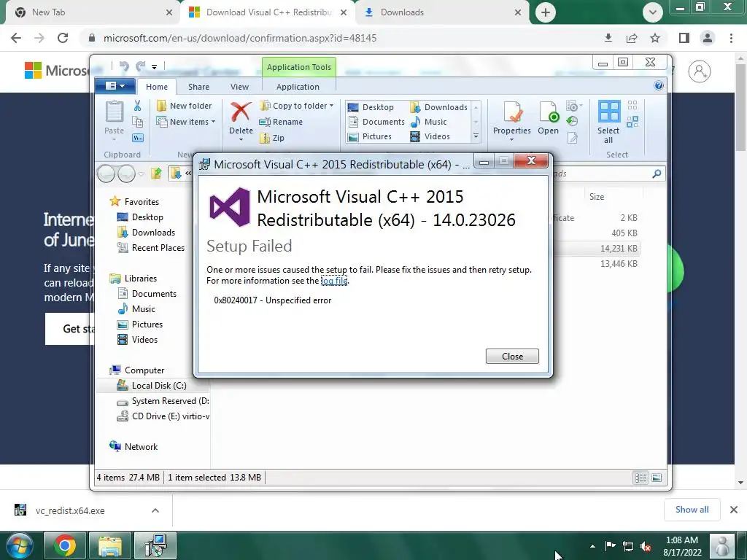
Task: Select Local Disk (C:) in navigation pane
Action: pos(152,386)
